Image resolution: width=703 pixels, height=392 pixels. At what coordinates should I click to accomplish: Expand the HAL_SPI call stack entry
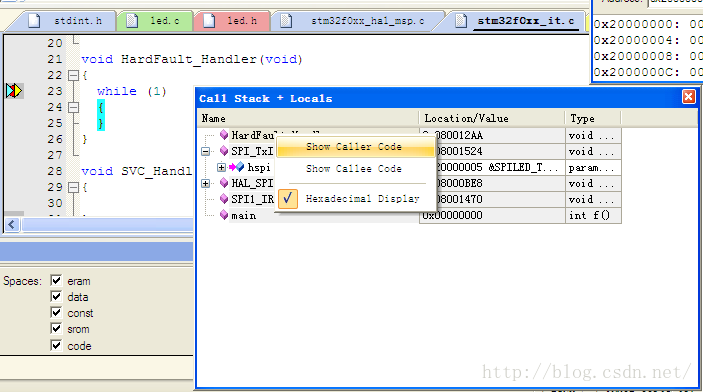click(x=205, y=183)
